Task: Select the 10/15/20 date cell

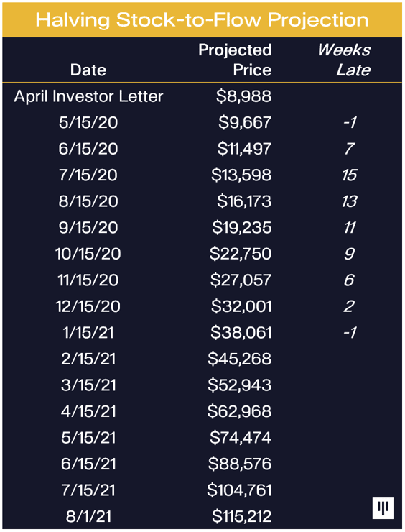Action: (x=88, y=254)
